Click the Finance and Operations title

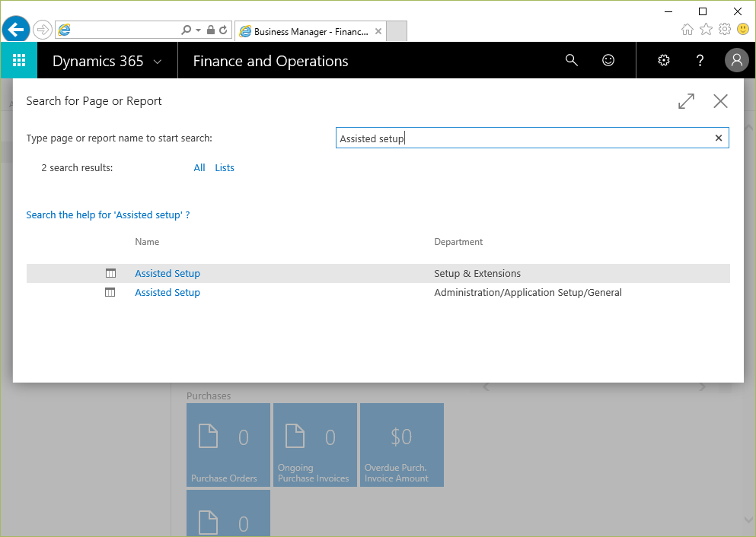tap(270, 61)
